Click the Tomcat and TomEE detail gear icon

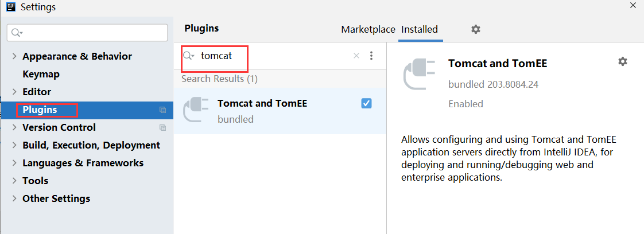pyautogui.click(x=623, y=61)
